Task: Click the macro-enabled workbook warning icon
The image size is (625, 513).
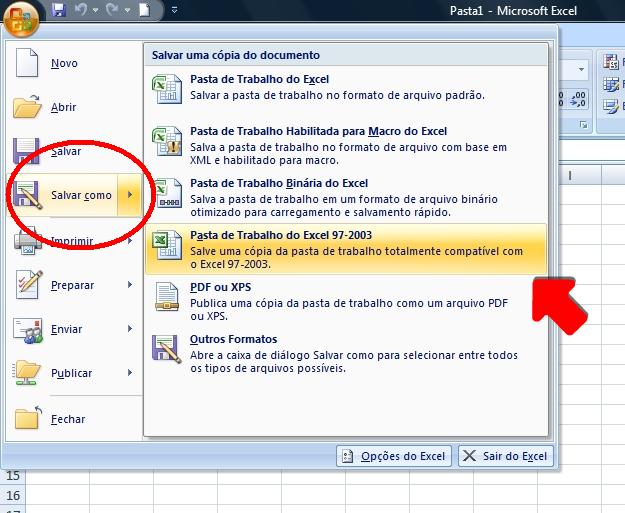Action: (x=167, y=140)
